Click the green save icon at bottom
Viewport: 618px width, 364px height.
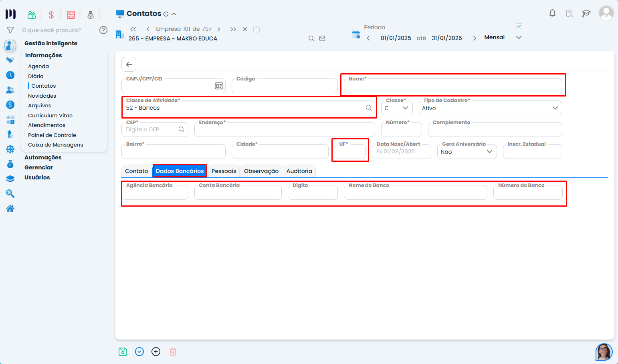[x=123, y=352]
